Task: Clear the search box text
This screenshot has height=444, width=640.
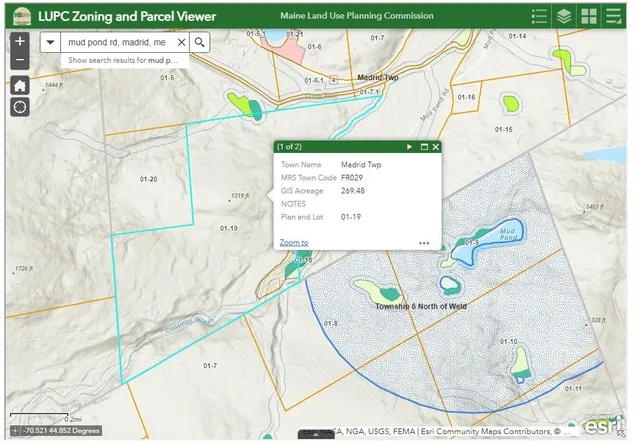Action: [181, 43]
